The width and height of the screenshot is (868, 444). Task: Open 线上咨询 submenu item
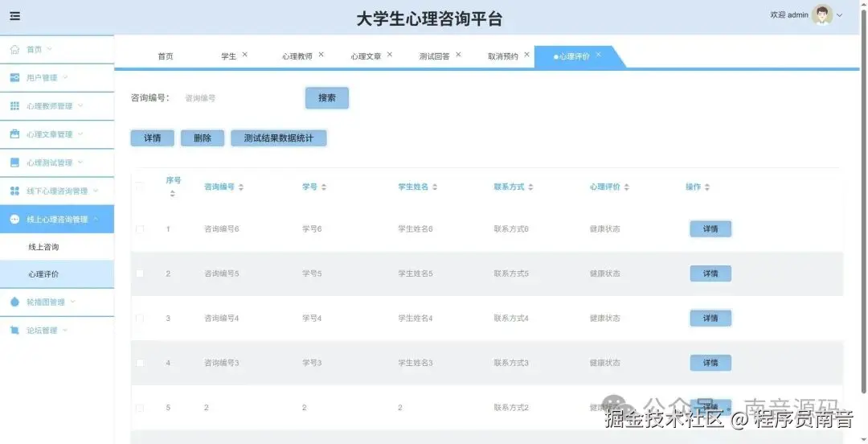(x=57, y=247)
